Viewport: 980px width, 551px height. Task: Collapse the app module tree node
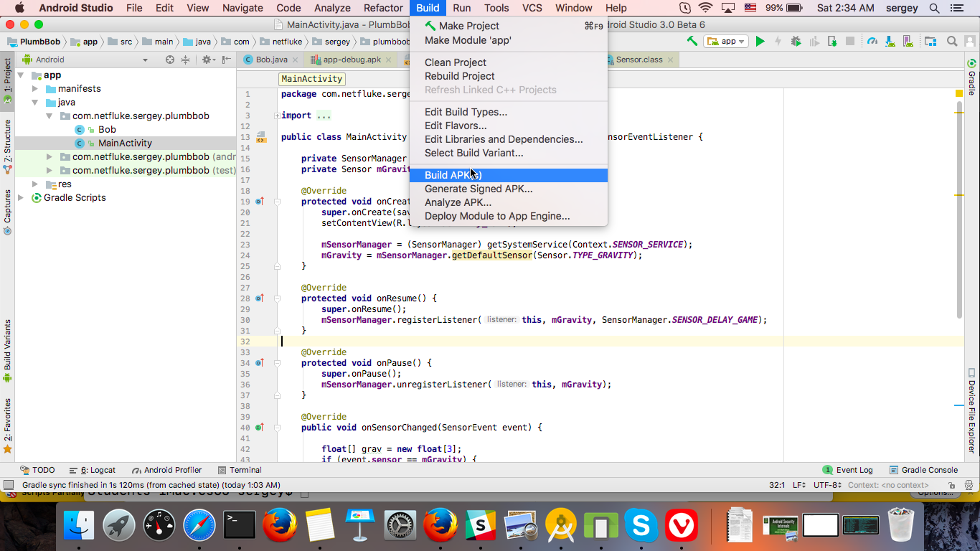20,75
